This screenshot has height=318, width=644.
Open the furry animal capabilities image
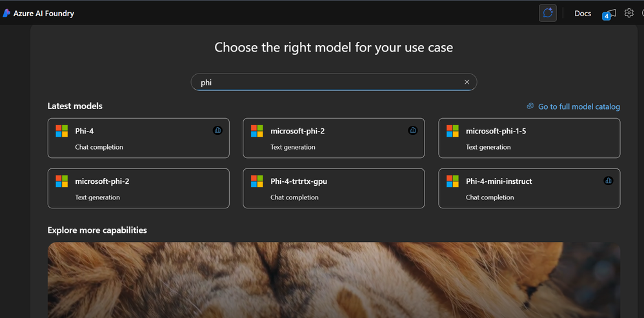coord(334,280)
